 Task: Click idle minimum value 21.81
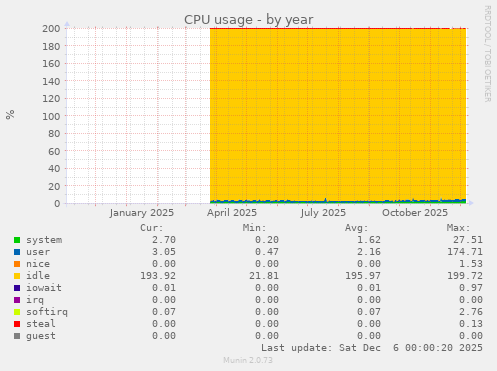[x=264, y=276]
